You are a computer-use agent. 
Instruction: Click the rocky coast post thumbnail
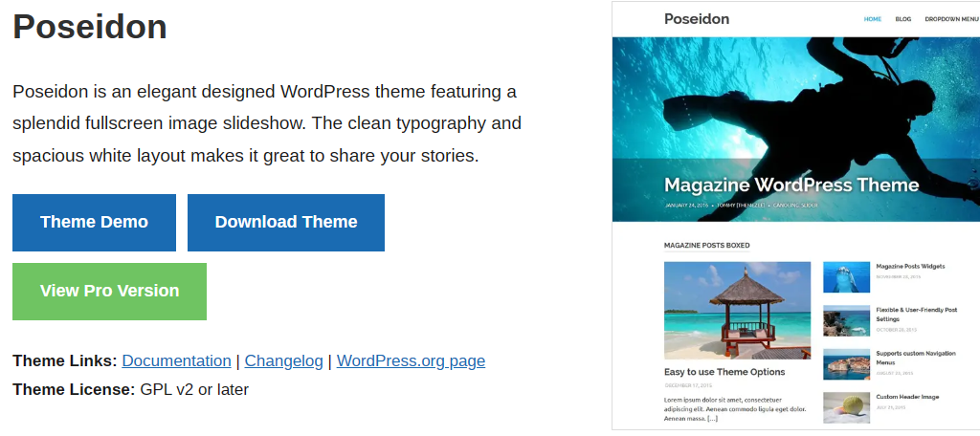[x=846, y=321]
